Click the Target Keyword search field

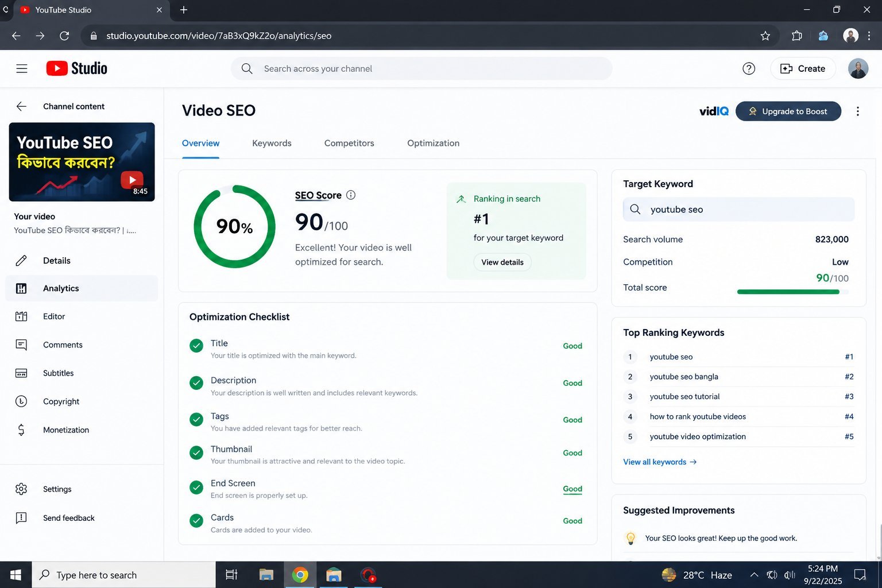point(738,210)
